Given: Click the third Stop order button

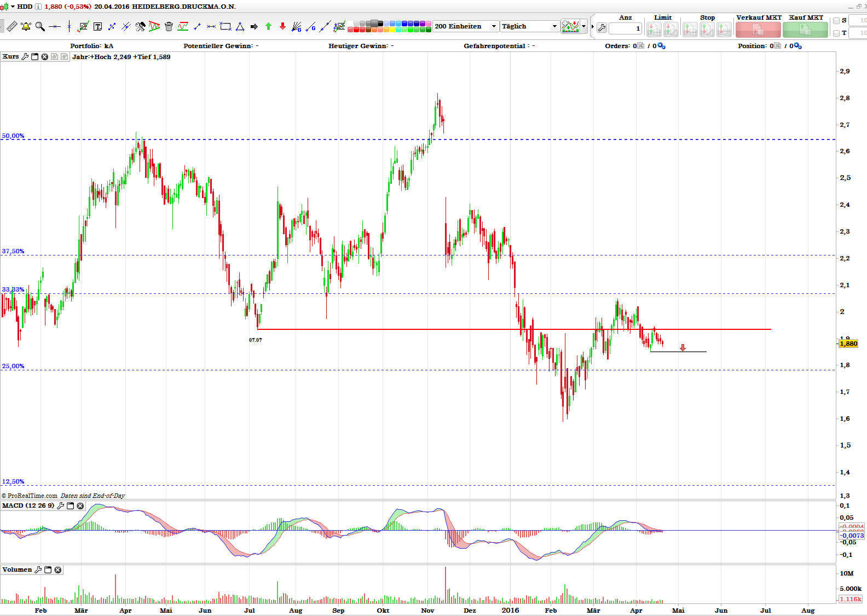Looking at the screenshot, I should coord(724,30).
